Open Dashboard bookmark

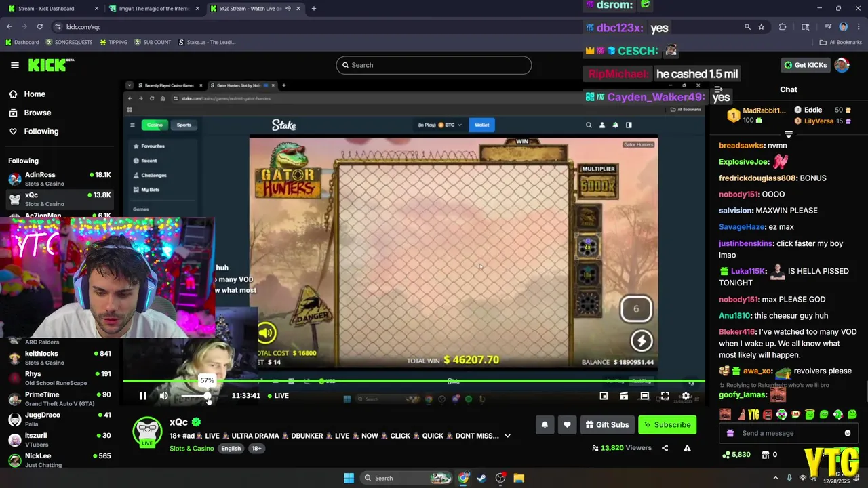pyautogui.click(x=22, y=42)
